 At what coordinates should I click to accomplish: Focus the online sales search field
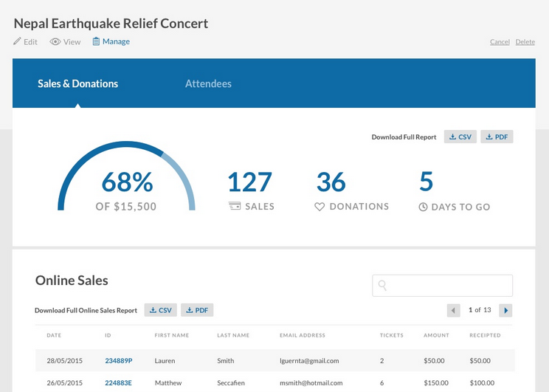point(450,286)
